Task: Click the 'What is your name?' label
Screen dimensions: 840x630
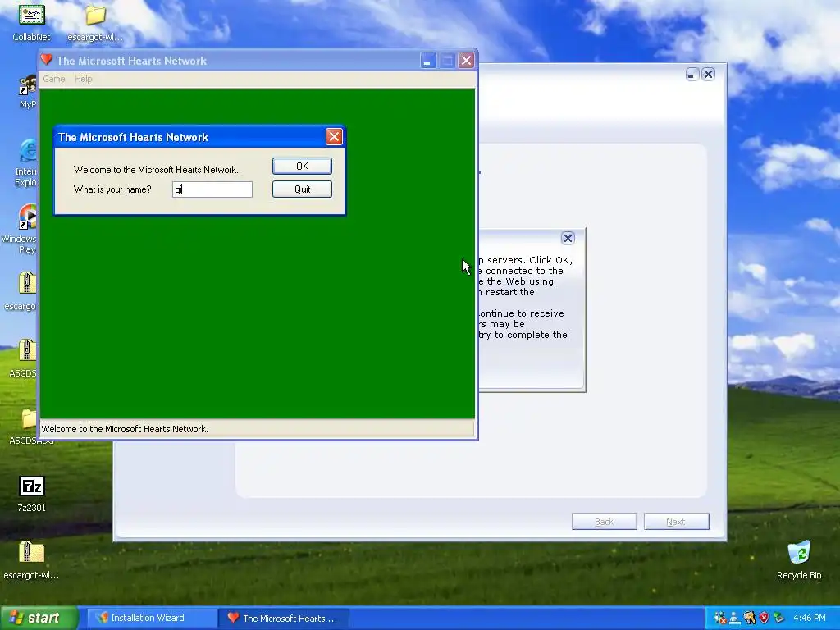Action: click(112, 189)
